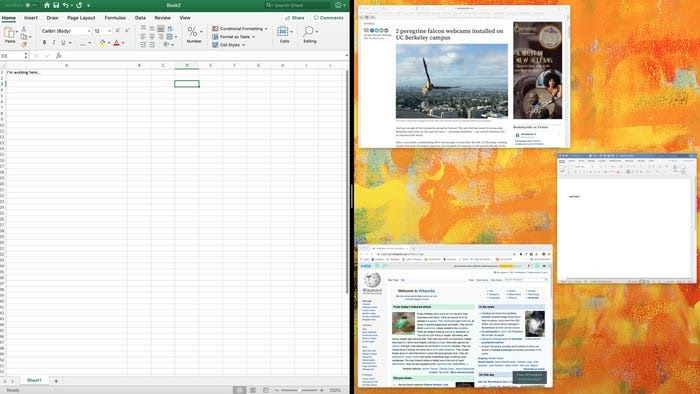Open the Name Box cell reference stepper
This screenshot has width=700, height=394.
coord(26,56)
